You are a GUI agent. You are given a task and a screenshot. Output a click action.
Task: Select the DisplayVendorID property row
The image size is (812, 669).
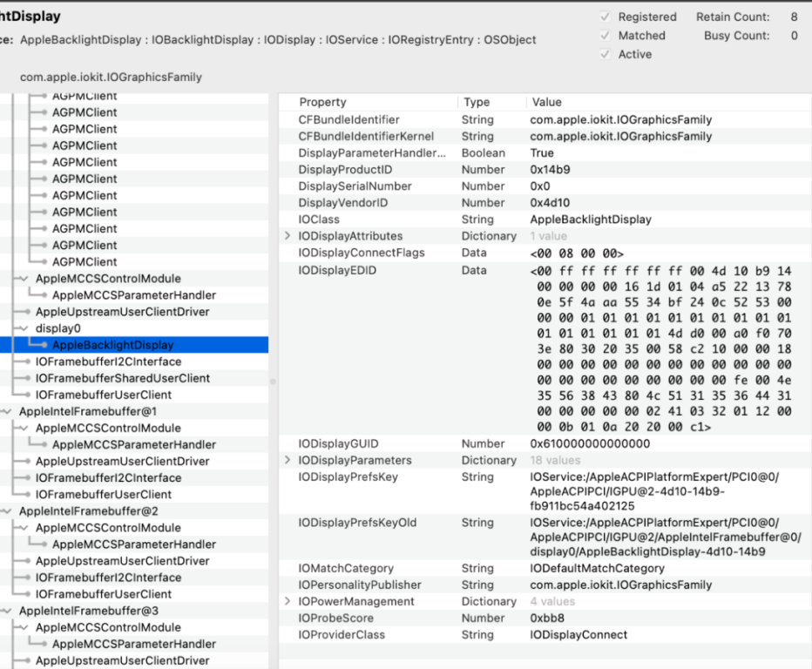point(342,203)
